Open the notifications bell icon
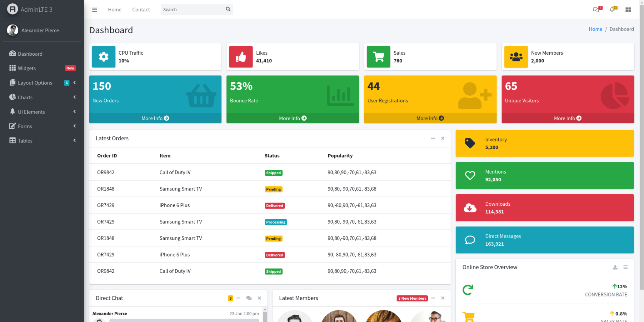This screenshot has width=644, height=322. [x=612, y=9]
